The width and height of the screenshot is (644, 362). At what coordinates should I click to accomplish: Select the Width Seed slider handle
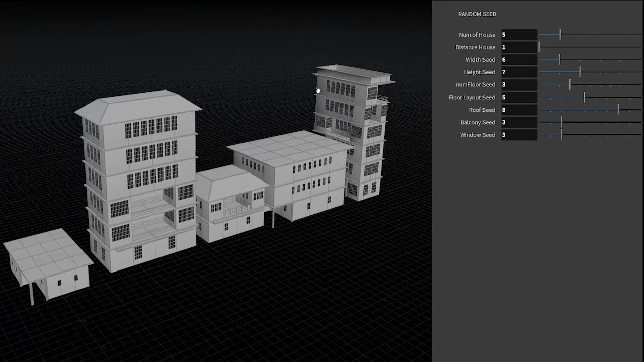(558, 59)
